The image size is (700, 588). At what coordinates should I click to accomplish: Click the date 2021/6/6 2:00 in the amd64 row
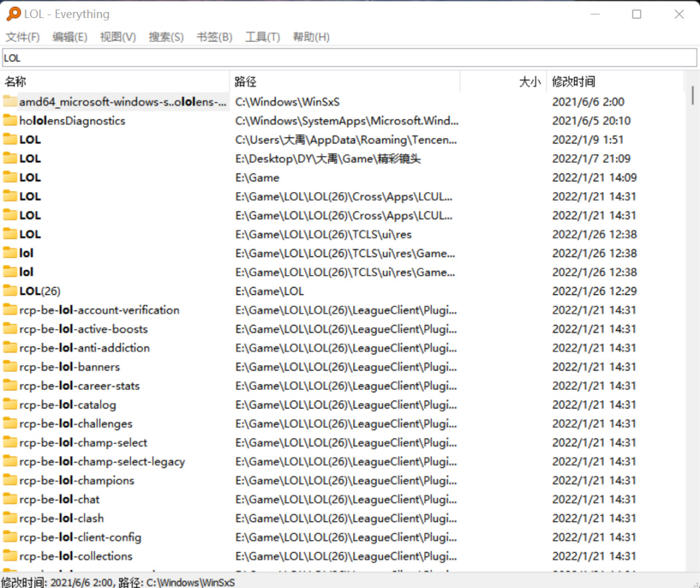pyautogui.click(x=589, y=102)
